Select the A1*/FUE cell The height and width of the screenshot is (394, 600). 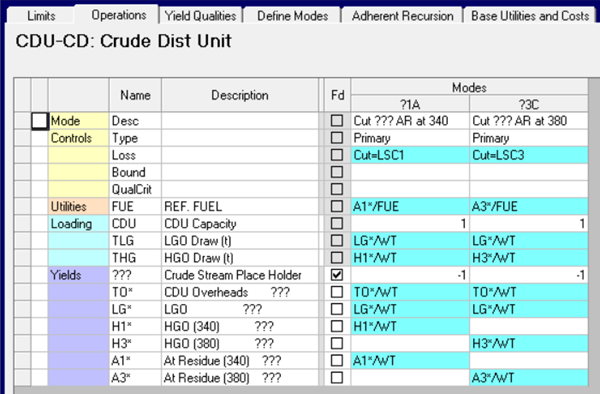point(410,206)
